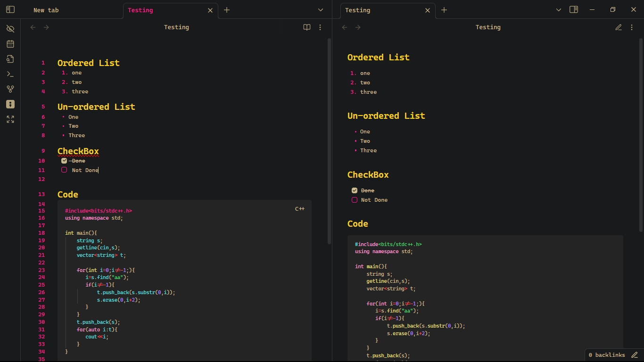Click 's.erase(0,i+2);' line in editor

tap(119, 300)
